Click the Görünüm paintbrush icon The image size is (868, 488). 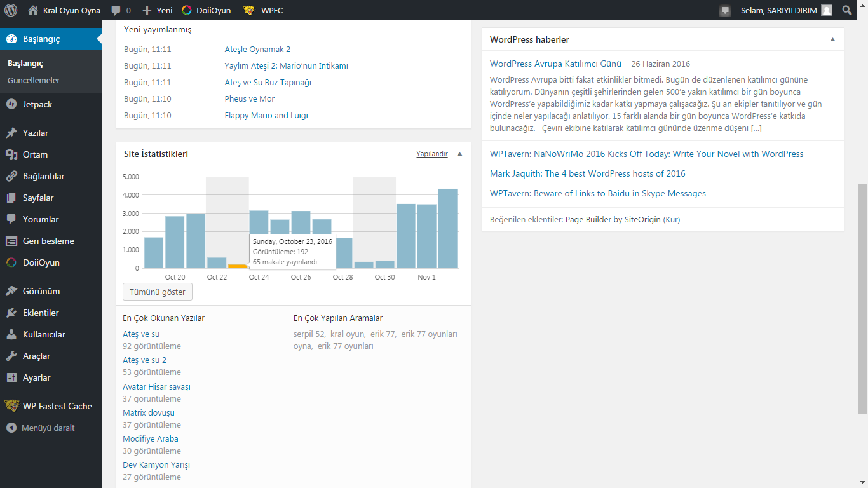pos(11,291)
